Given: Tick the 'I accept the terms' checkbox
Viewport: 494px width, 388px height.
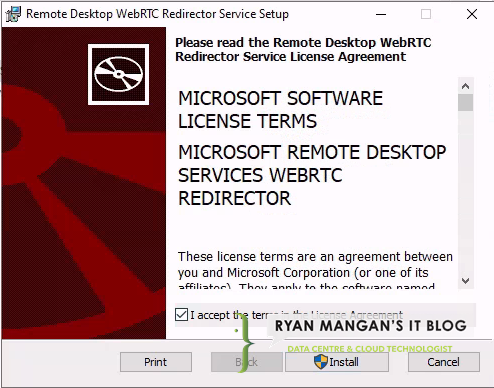Looking at the screenshot, I should point(181,314).
